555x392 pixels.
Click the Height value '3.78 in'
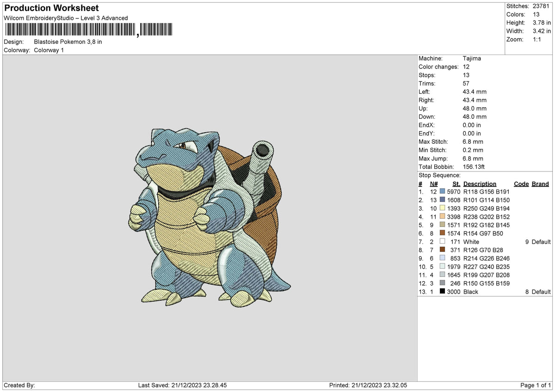tap(542, 23)
